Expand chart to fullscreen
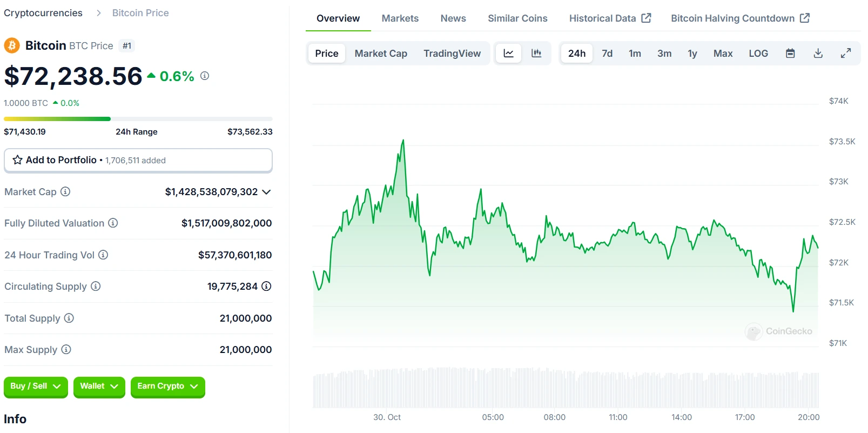 846,53
